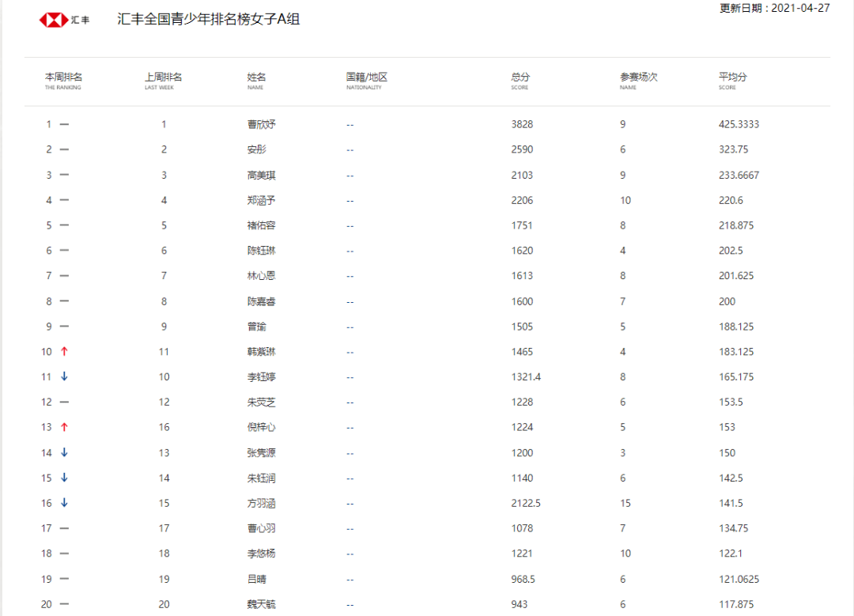
Task: Sort by the 总分 column header
Action: click(x=519, y=79)
